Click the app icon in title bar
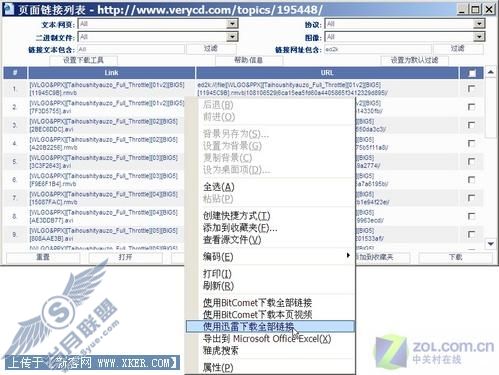499x375 pixels. (x=8, y=9)
